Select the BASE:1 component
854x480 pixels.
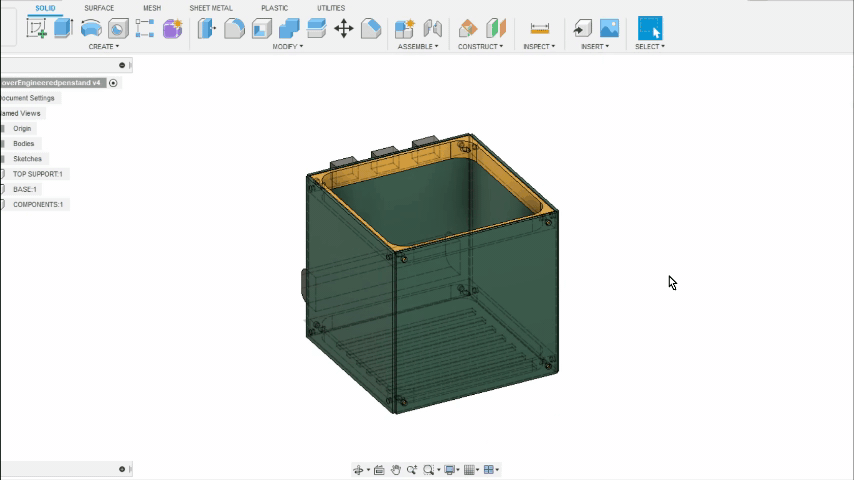pyautogui.click(x=25, y=190)
